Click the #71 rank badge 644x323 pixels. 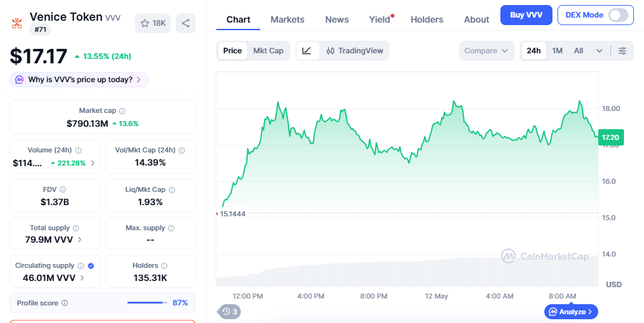click(40, 29)
